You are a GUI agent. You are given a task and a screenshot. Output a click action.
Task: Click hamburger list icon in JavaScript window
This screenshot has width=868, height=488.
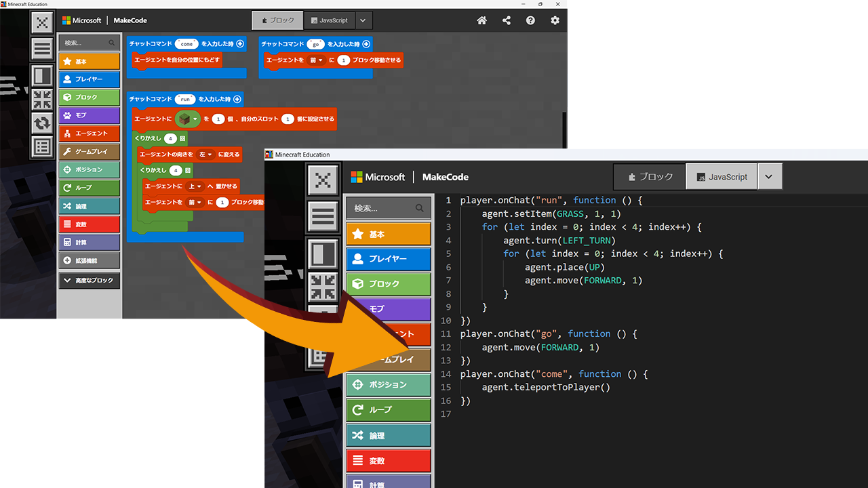(324, 217)
